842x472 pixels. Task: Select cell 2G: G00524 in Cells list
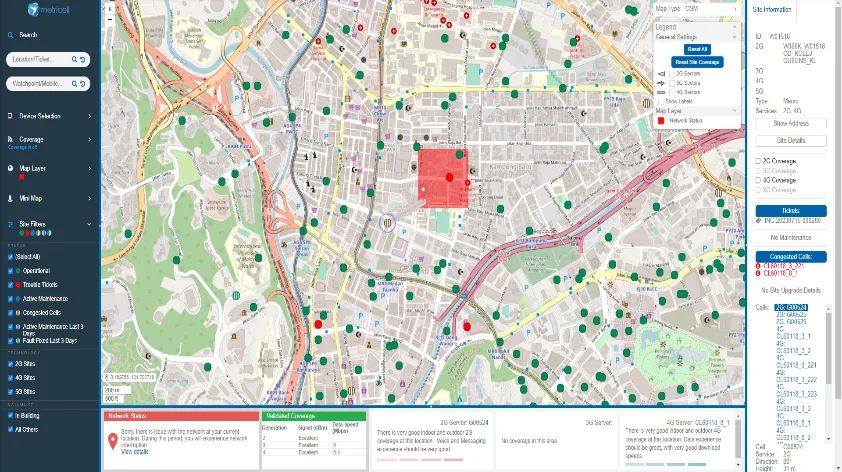tap(791, 308)
